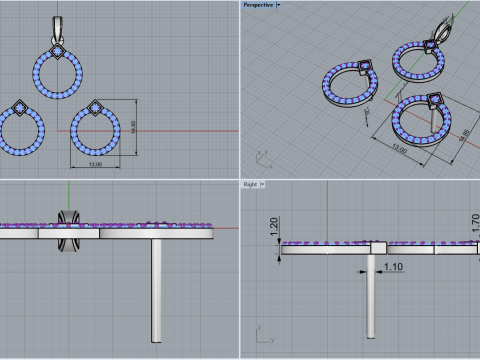Select the earring post in the Right viewport
This screenshot has width=480, height=360.
coord(371,296)
